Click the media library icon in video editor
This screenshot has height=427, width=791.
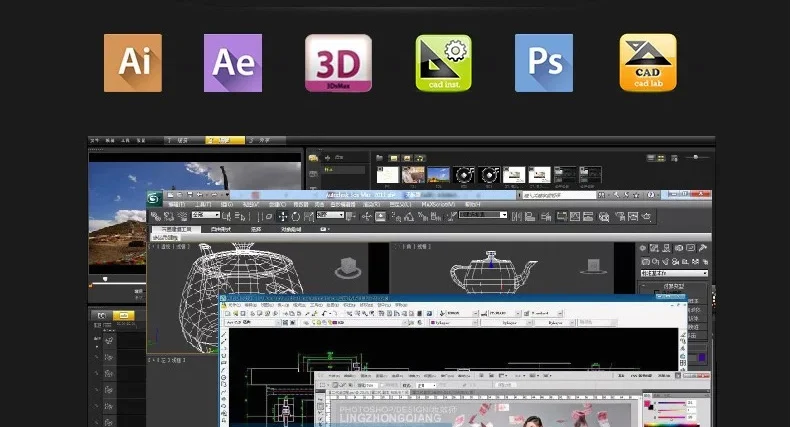click(313, 158)
